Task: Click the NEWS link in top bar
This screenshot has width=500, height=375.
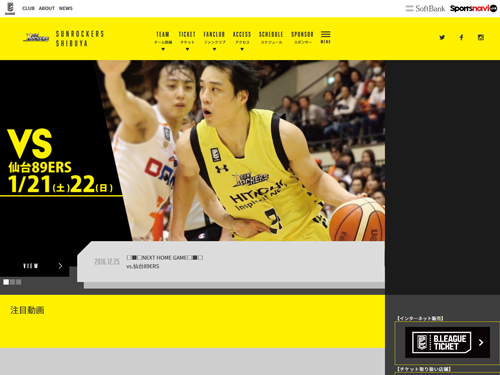Action: coord(66,8)
